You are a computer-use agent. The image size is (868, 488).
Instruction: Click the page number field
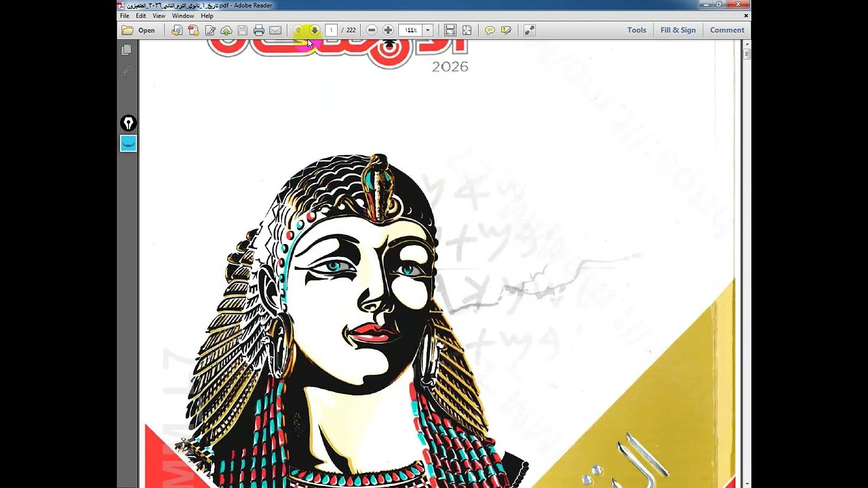click(x=331, y=30)
